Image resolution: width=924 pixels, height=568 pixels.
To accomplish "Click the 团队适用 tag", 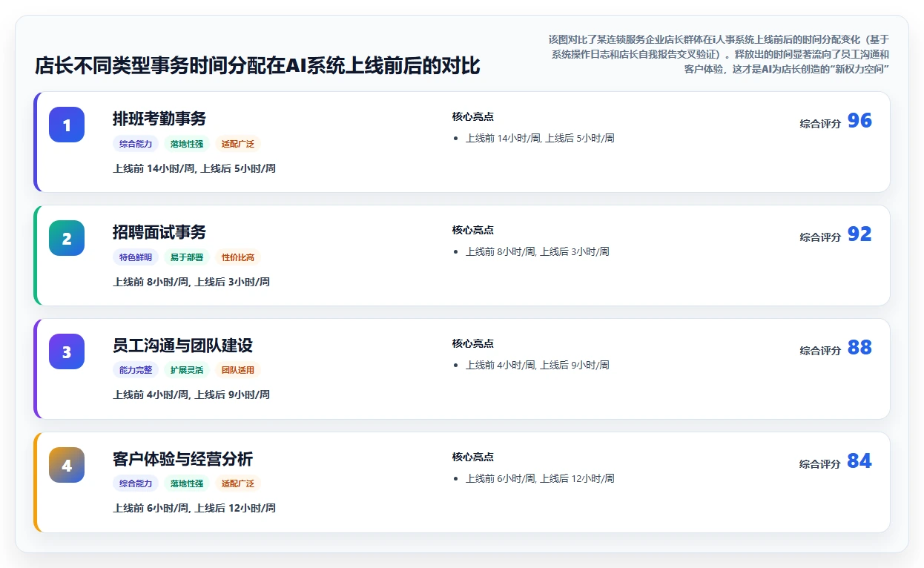I will [x=238, y=370].
